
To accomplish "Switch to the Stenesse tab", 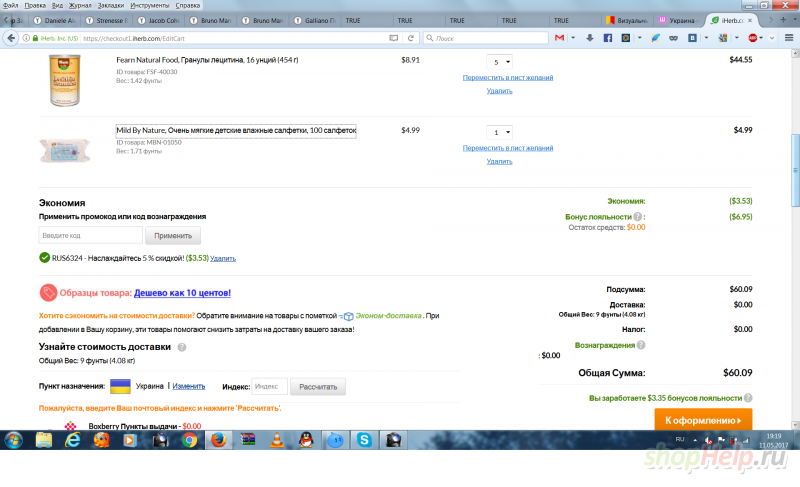I will coord(106,20).
